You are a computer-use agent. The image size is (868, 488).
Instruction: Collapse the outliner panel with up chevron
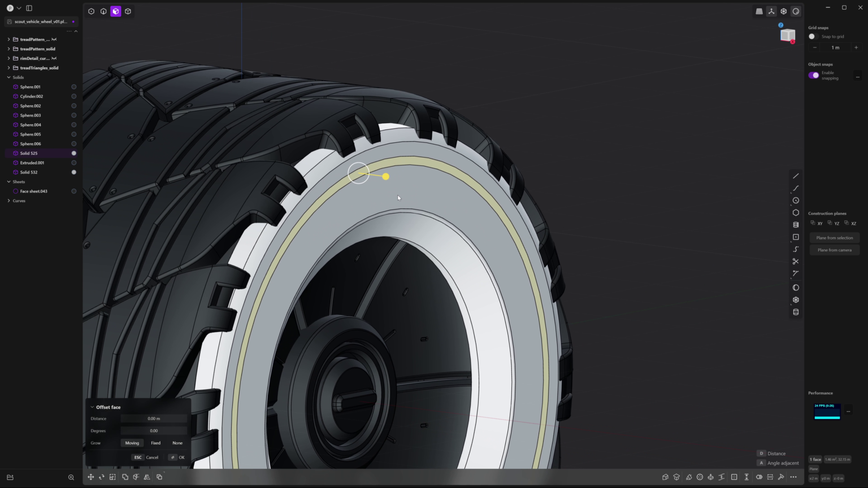(76, 31)
